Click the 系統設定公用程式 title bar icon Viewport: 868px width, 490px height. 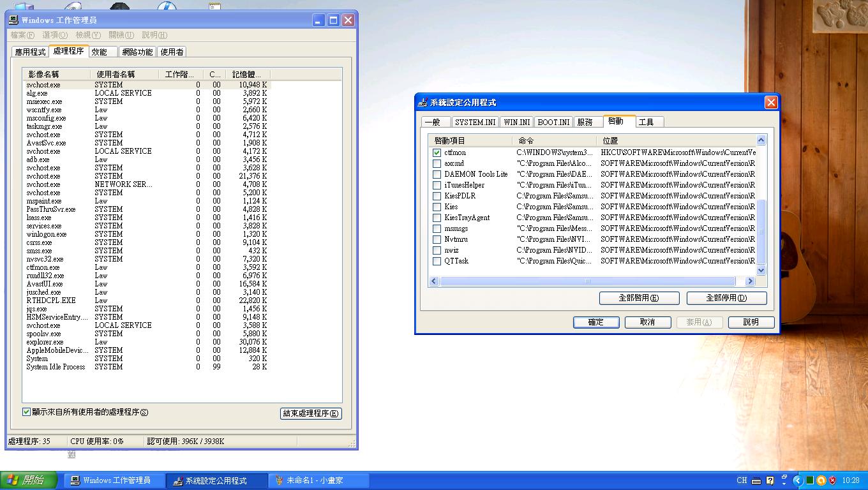point(423,102)
